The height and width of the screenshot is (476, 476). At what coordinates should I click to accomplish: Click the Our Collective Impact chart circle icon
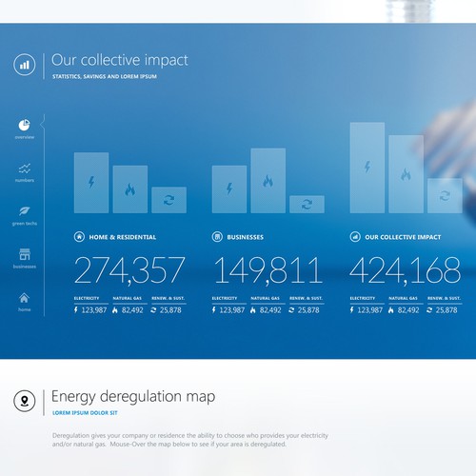355,237
